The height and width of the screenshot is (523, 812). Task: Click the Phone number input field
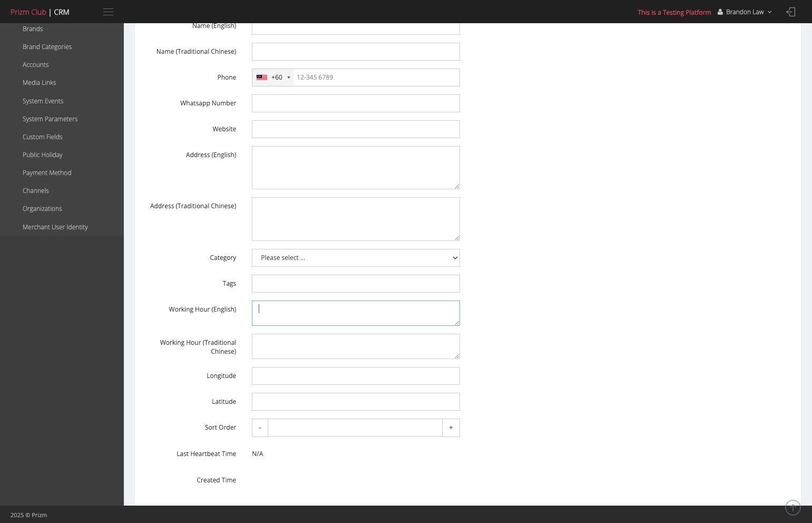pyautogui.click(x=376, y=78)
